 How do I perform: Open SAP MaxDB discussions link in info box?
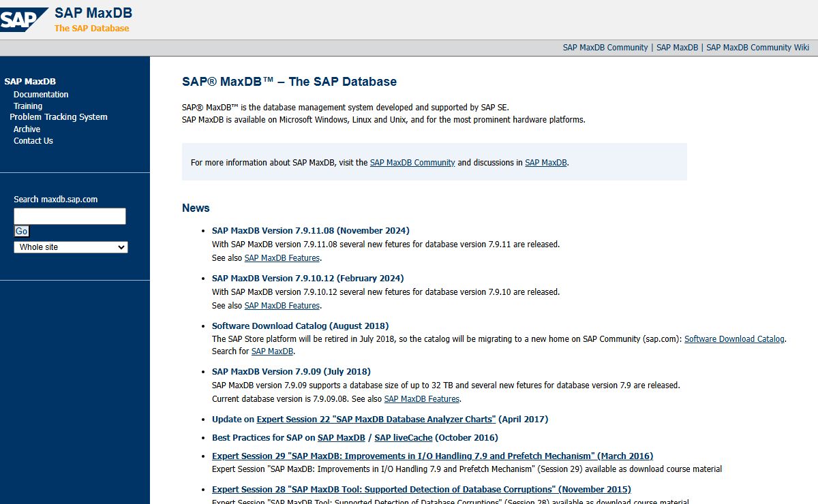(x=546, y=163)
